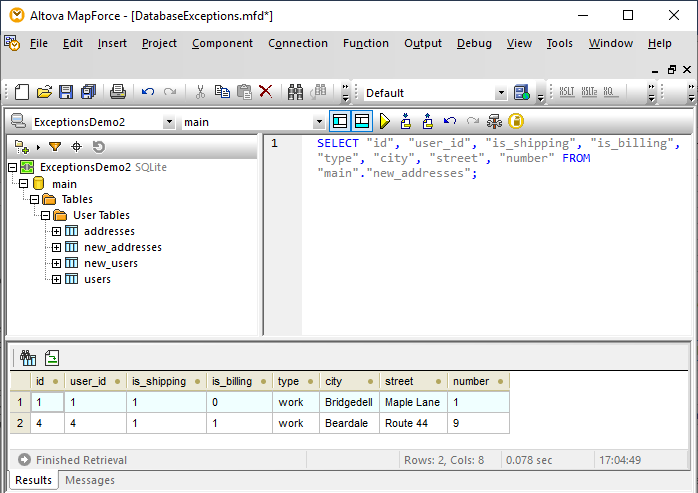Click the refresh icon in database browser
The width and height of the screenshot is (698, 493).
pos(99,147)
